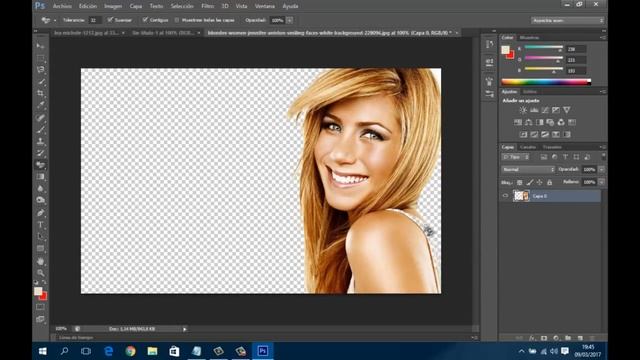This screenshot has height=360, width=640.
Task: Click the color spectrum ramp
Action: [x=546, y=82]
